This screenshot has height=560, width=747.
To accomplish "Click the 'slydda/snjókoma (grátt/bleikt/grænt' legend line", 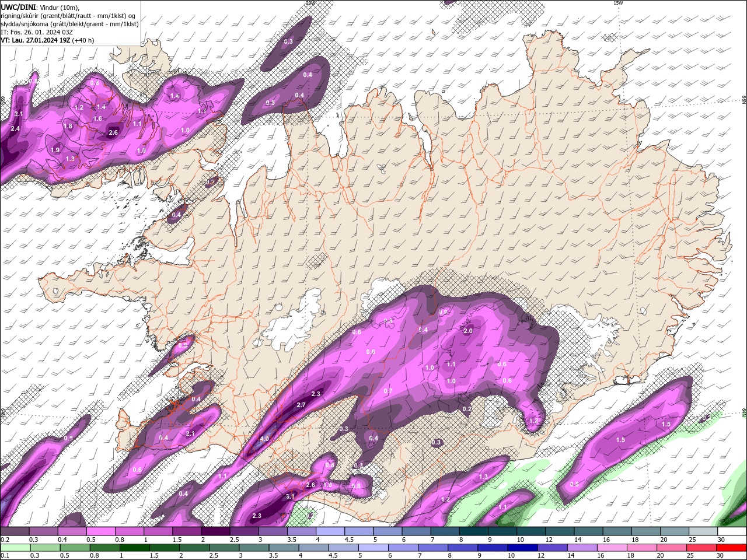I will pos(69,24).
